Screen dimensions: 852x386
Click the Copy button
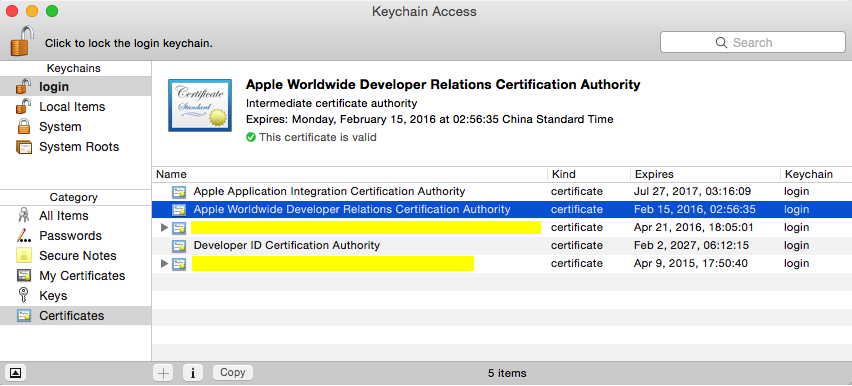coord(233,372)
